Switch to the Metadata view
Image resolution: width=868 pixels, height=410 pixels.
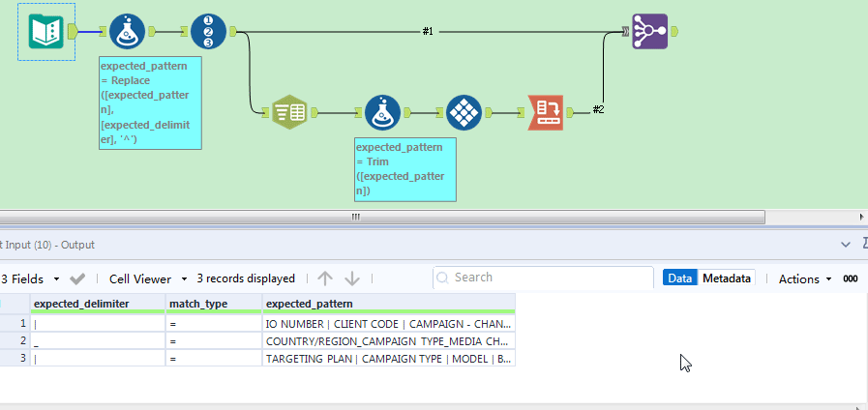(727, 278)
